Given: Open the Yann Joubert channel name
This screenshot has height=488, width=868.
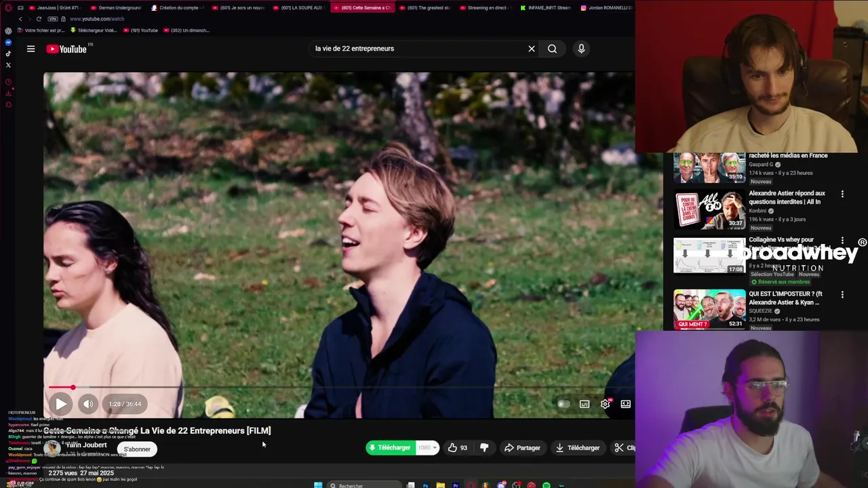Looking at the screenshot, I should (x=87, y=445).
